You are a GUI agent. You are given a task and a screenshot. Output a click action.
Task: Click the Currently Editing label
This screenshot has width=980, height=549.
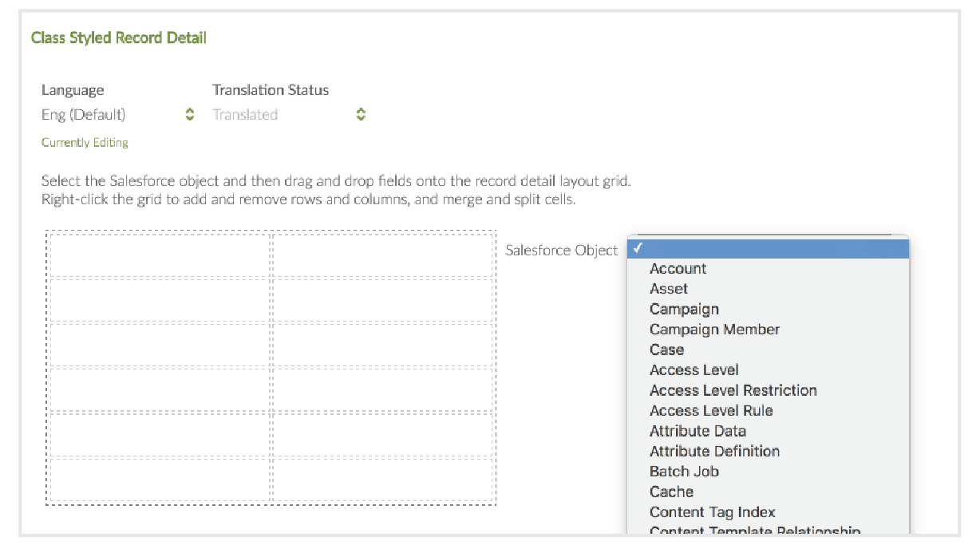point(85,143)
